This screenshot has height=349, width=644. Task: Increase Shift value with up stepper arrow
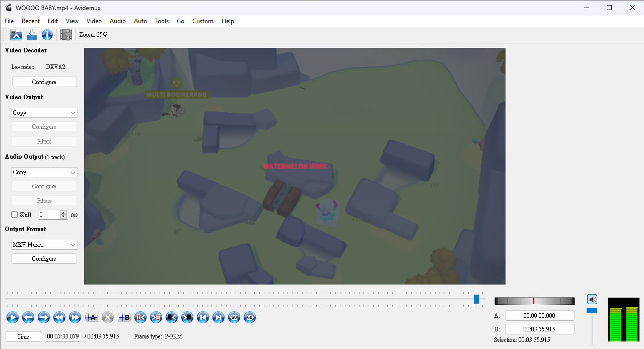(63, 213)
